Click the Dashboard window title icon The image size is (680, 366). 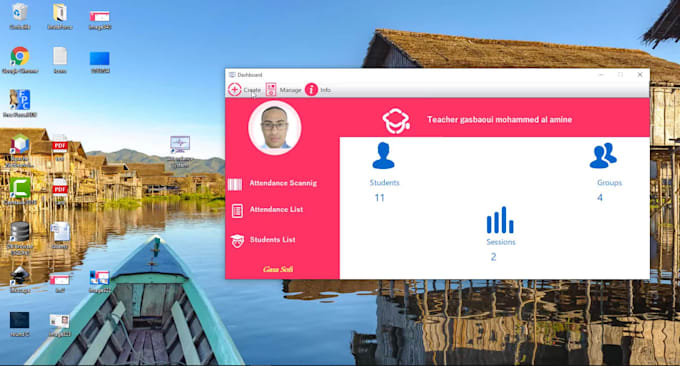pos(232,75)
